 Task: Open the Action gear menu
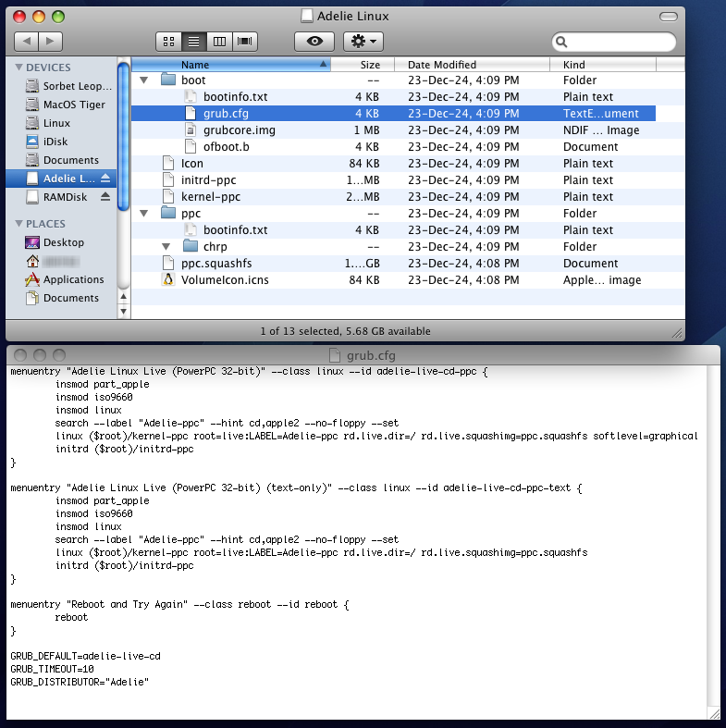pyautogui.click(x=363, y=42)
